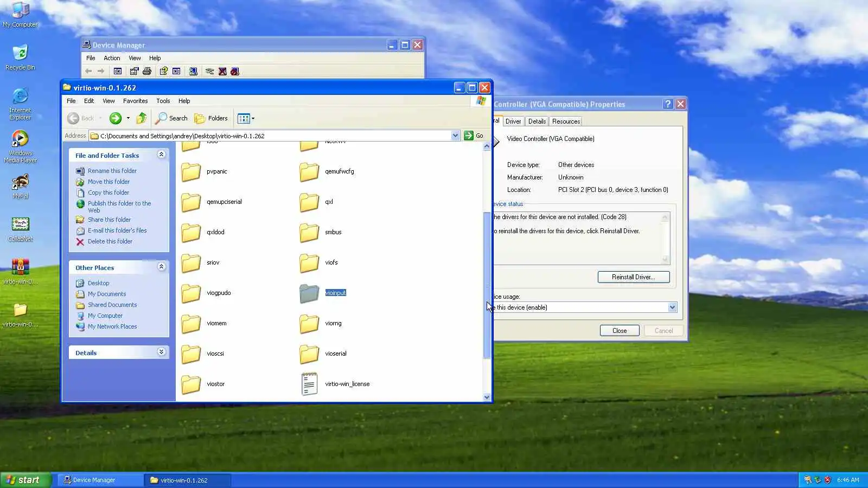Go to My Network Places link
The height and width of the screenshot is (488, 868).
pos(112,326)
